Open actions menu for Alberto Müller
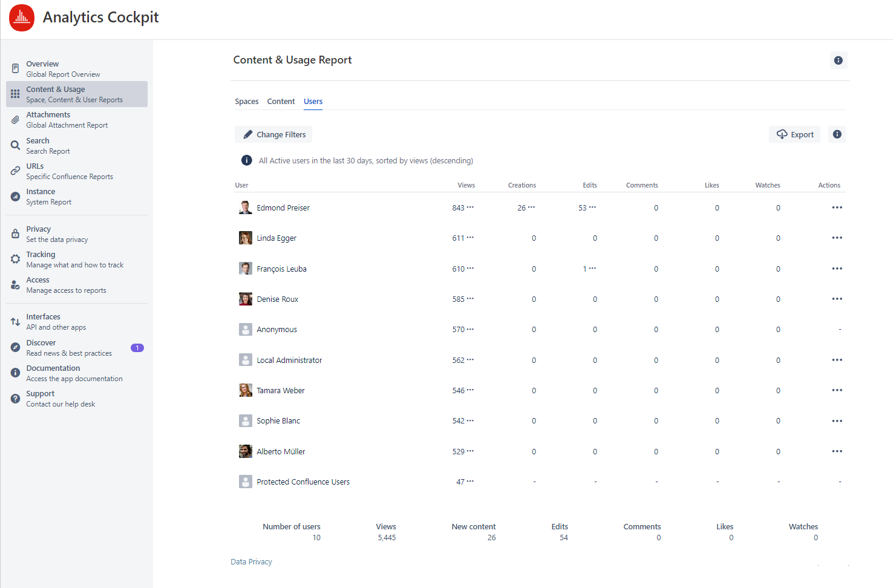The height and width of the screenshot is (588, 893). 837,451
